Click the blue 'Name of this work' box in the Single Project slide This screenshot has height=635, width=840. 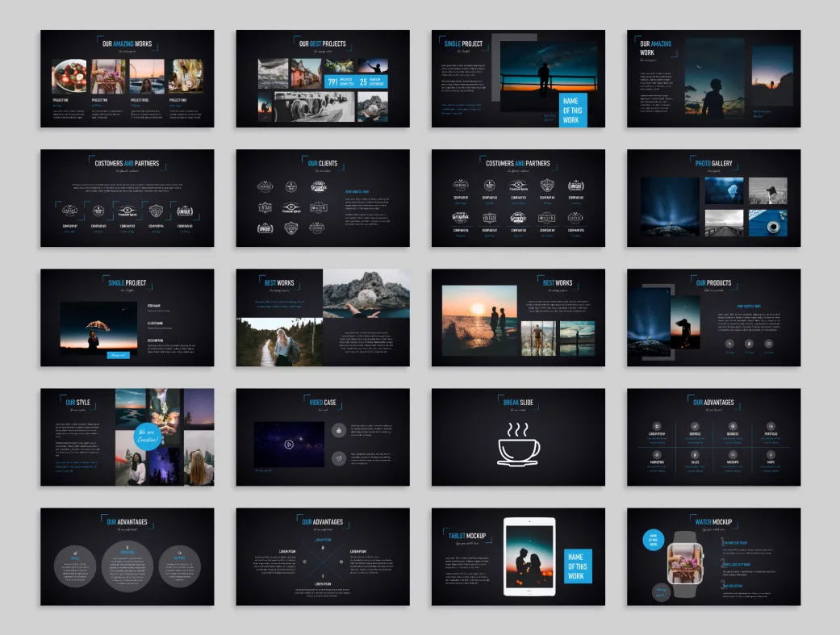(571, 110)
